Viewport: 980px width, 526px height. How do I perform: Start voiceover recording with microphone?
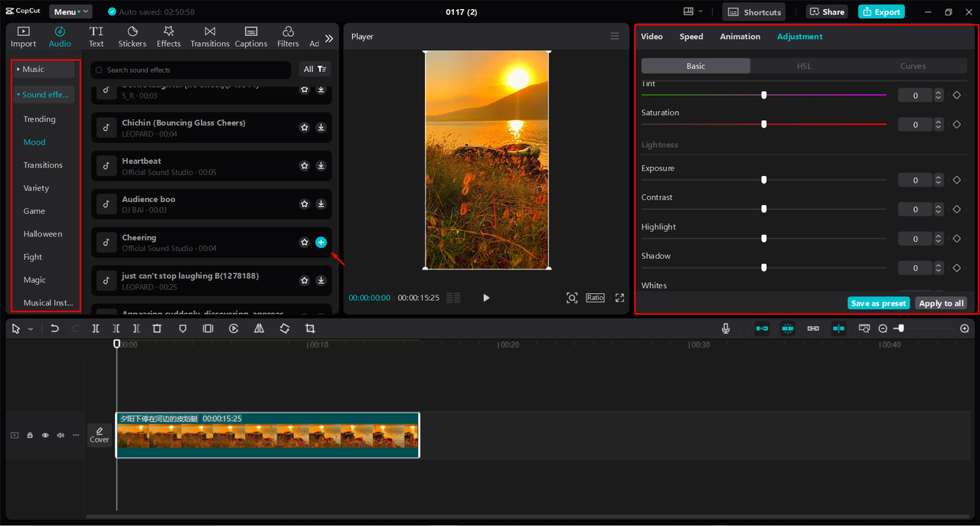(726, 328)
